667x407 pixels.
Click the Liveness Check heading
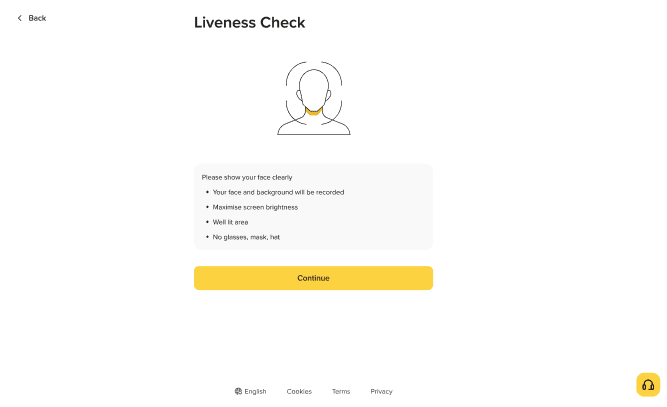(250, 22)
